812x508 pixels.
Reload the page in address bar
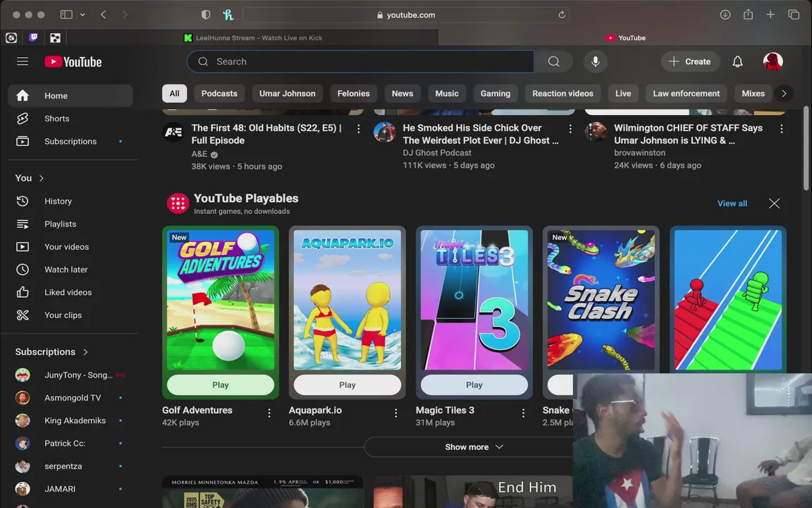(x=562, y=15)
